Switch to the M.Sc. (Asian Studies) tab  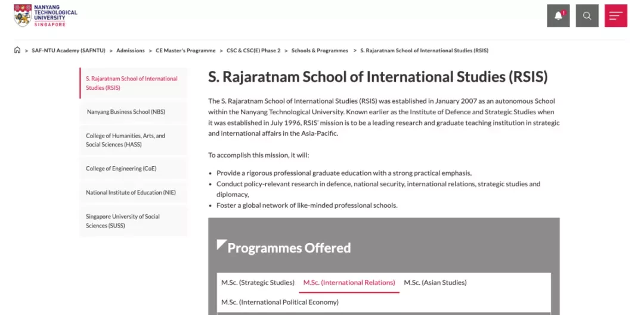pos(435,283)
